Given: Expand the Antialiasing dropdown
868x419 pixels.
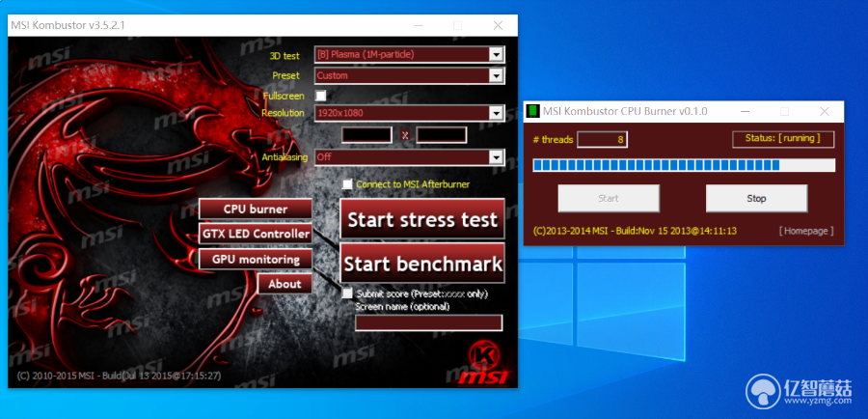Looking at the screenshot, I should [x=496, y=157].
